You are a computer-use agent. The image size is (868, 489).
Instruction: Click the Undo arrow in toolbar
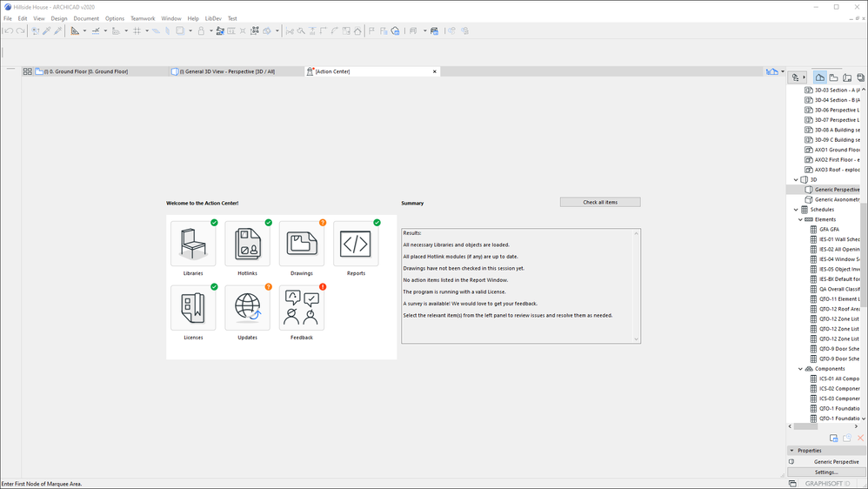coord(9,30)
